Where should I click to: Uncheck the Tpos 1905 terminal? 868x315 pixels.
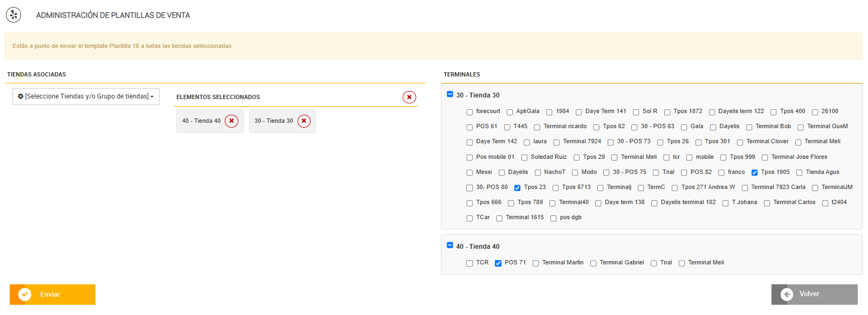click(755, 173)
